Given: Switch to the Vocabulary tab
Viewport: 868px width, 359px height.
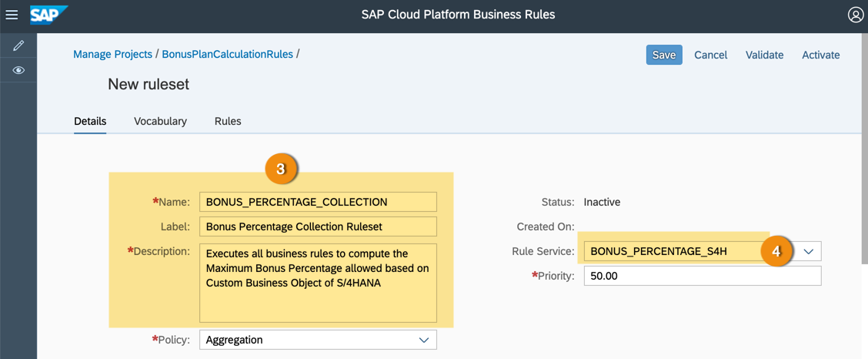Looking at the screenshot, I should [161, 121].
